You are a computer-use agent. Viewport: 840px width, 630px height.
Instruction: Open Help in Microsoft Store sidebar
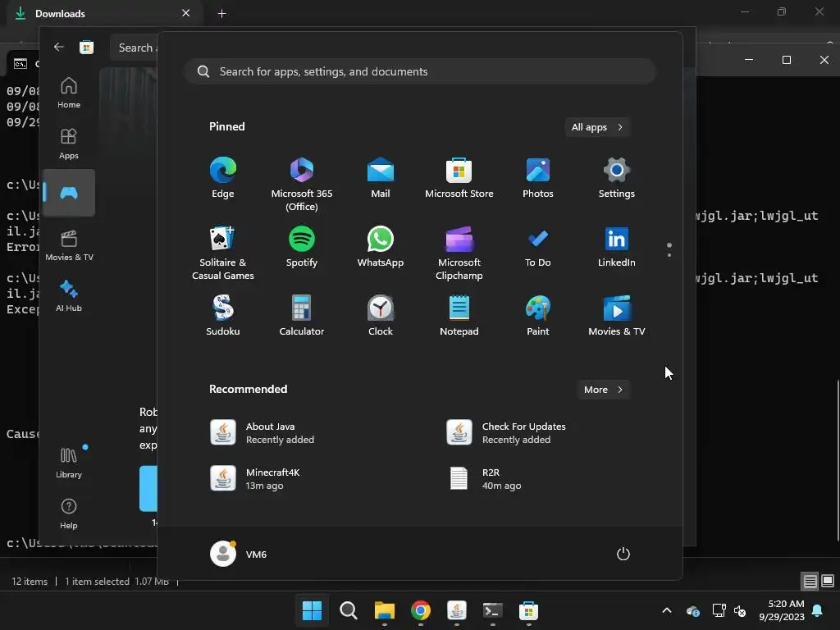[69, 514]
